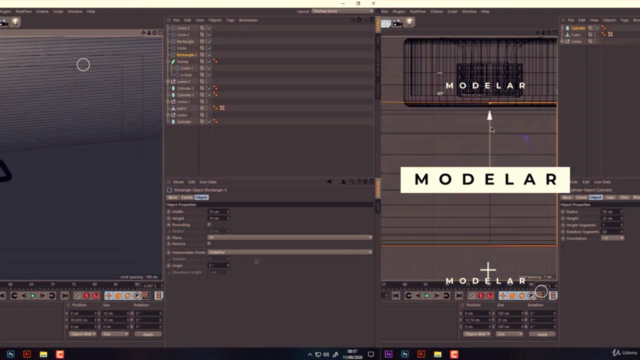Image resolution: width=640 pixels, height=360 pixels.
Task: Click the Object Manager search icon
Action: pos(353,20)
